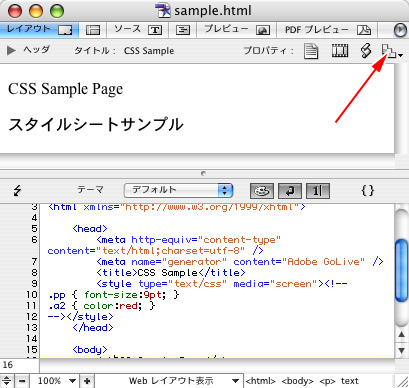Screen dimensions: 409x388
Task: Click the CSS Sample title field
Action: pos(149,51)
